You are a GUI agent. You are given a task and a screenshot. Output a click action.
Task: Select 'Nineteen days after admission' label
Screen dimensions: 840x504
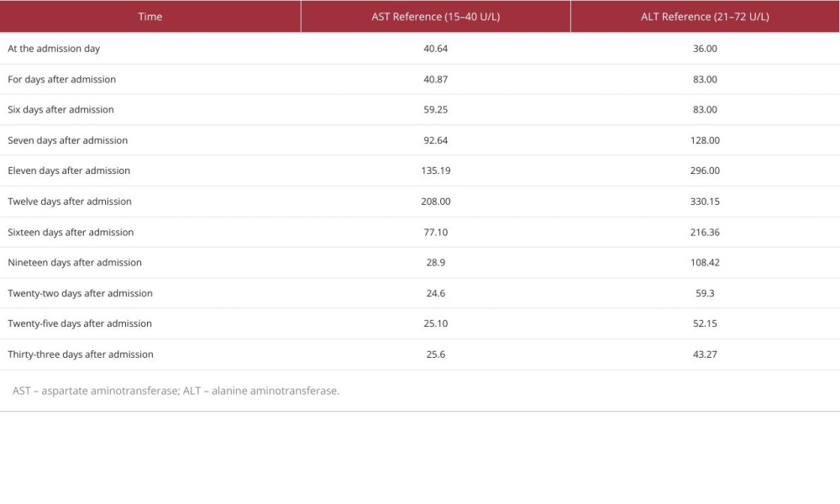pos(75,263)
